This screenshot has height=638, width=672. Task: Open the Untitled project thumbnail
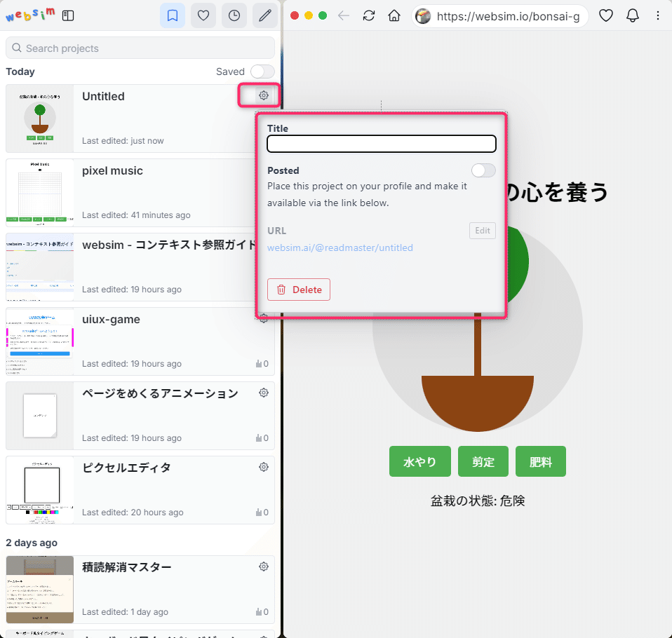pyautogui.click(x=40, y=118)
